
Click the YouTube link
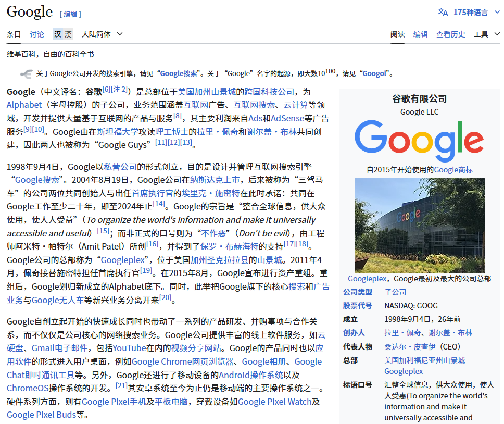(129, 348)
